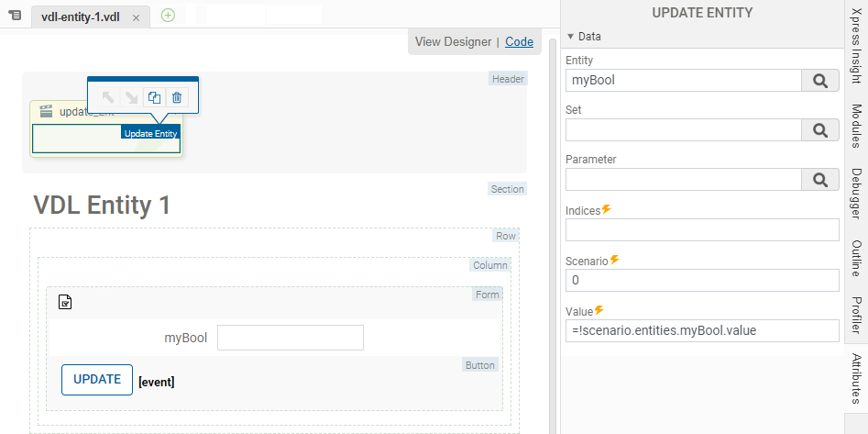The height and width of the screenshot is (434, 868).
Task: Open the Debugger side tab
Action: pos(856,192)
